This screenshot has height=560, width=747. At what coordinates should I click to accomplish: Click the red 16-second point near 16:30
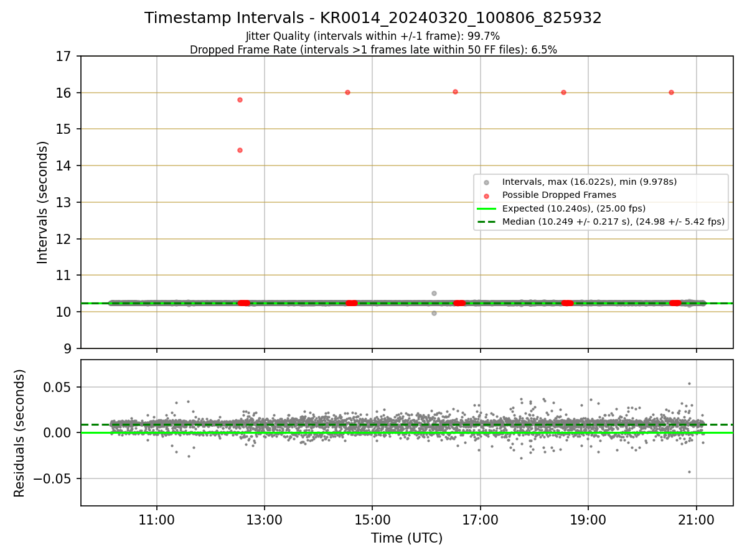455,91
